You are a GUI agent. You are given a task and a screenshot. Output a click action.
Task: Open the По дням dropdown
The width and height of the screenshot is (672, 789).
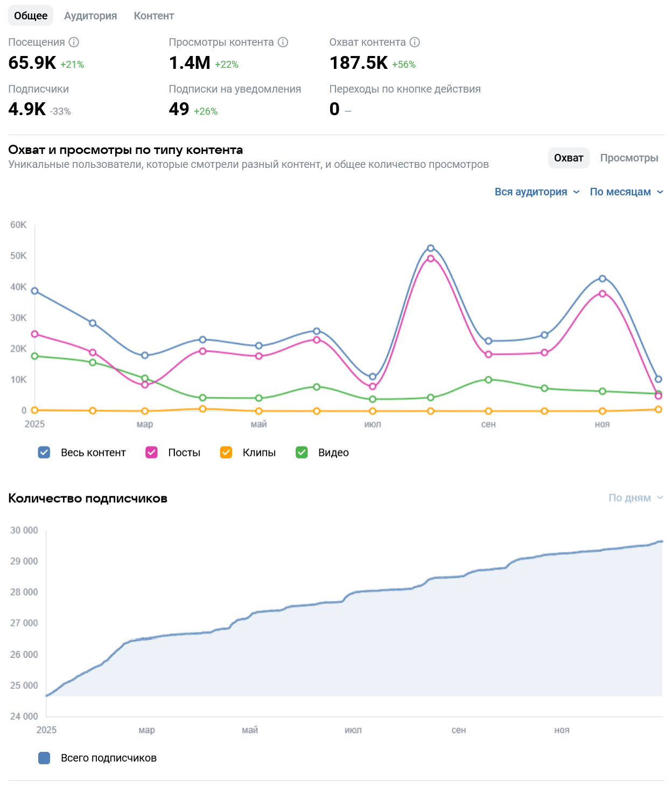point(635,498)
